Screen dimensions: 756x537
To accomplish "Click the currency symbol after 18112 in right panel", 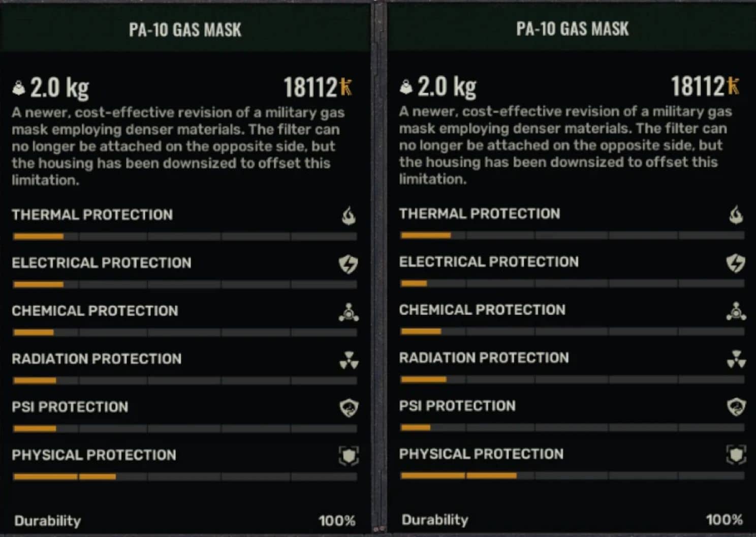I will (733, 86).
